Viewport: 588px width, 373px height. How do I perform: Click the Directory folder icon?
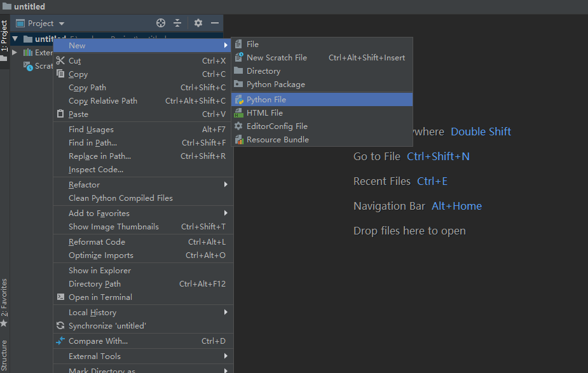click(x=238, y=71)
